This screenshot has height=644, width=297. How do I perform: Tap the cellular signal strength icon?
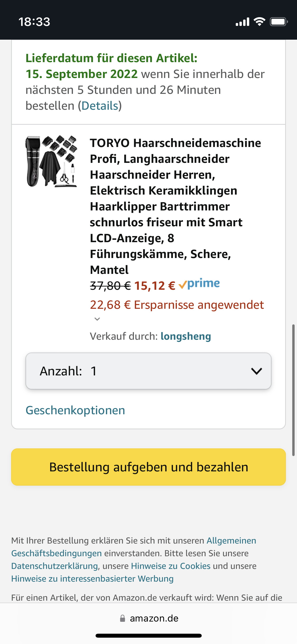[x=242, y=22]
